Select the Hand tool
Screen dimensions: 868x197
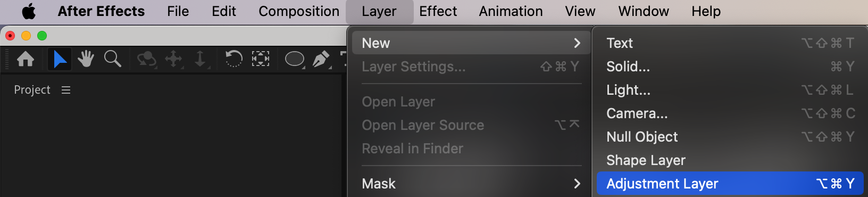[x=86, y=59]
